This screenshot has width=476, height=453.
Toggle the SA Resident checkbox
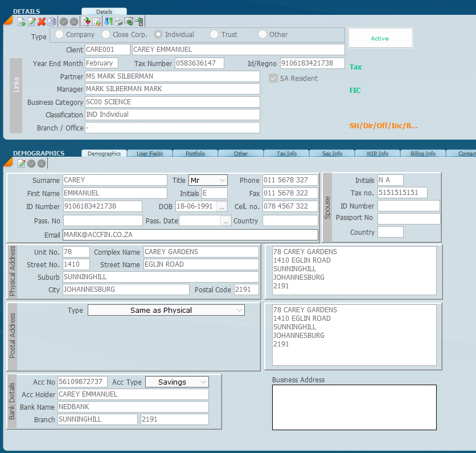coord(273,78)
